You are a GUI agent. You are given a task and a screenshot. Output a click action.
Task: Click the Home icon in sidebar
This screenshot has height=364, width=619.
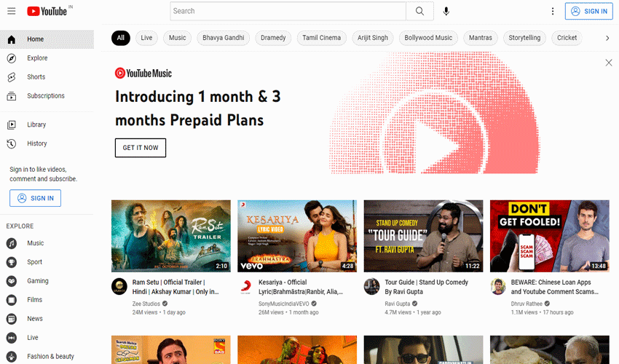[12, 39]
